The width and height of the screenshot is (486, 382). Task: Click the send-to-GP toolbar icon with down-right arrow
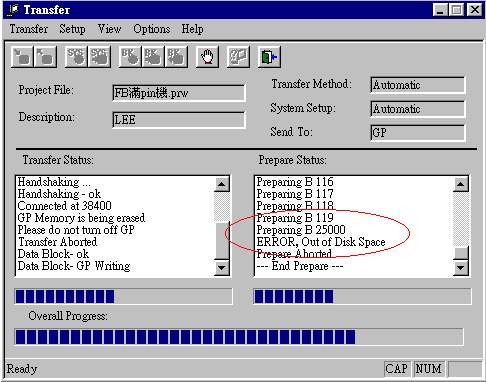(22, 57)
